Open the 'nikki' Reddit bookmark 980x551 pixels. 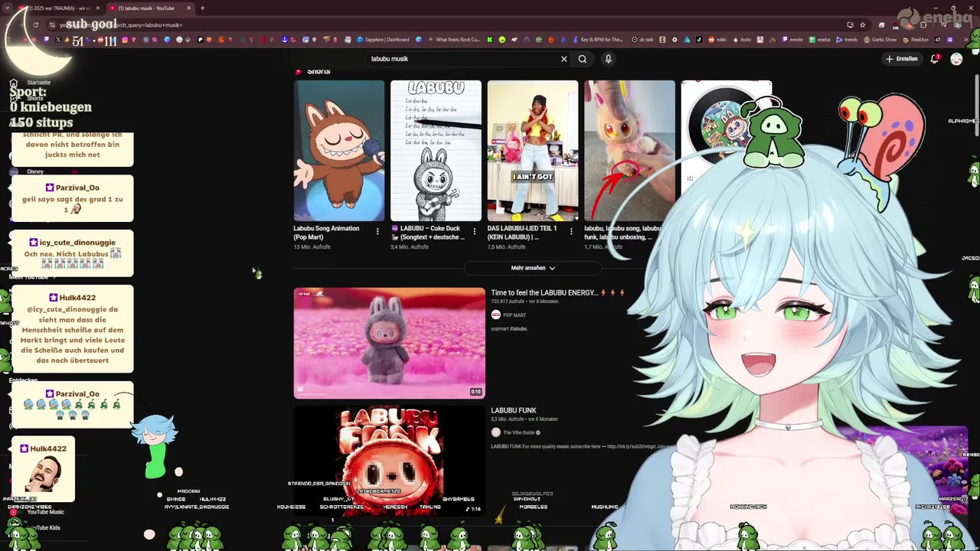[717, 40]
